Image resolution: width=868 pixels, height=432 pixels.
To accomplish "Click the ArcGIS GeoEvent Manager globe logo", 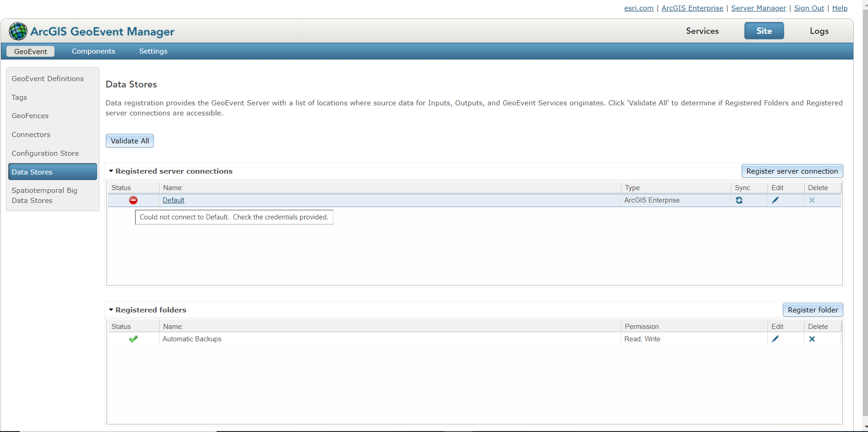I will click(18, 31).
